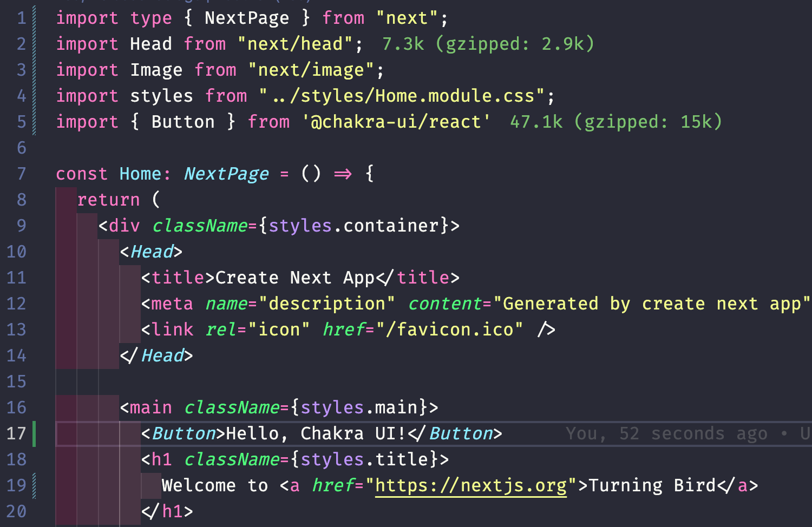Open the https://nextjs.org link
Image resolution: width=812 pixels, height=527 pixels.
[x=471, y=485]
